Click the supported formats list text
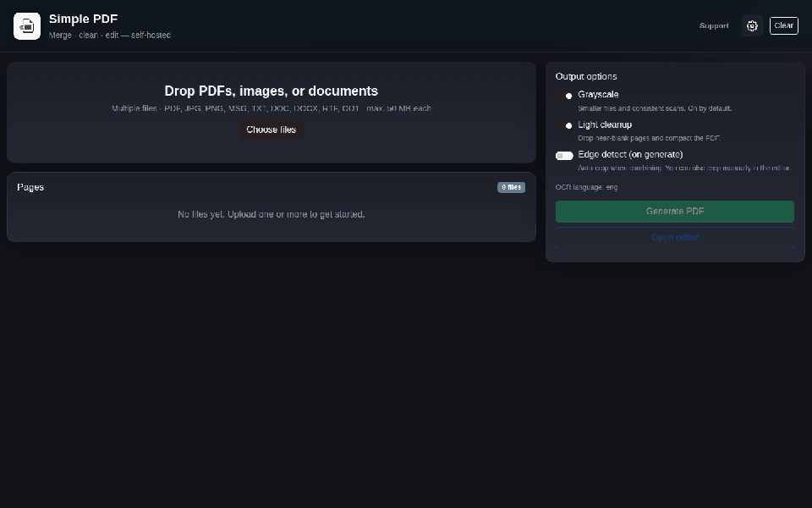This screenshot has height=508, width=812. (x=272, y=108)
